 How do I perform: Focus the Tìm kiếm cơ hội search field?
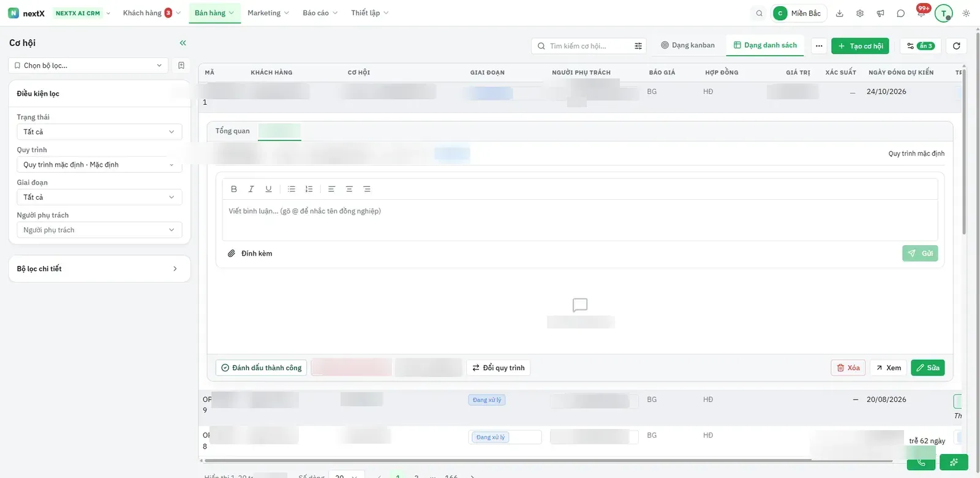[588, 46]
